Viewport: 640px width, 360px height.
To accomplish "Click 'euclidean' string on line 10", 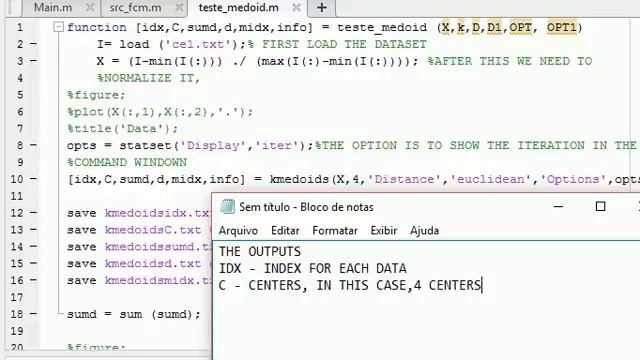I will tap(490, 179).
